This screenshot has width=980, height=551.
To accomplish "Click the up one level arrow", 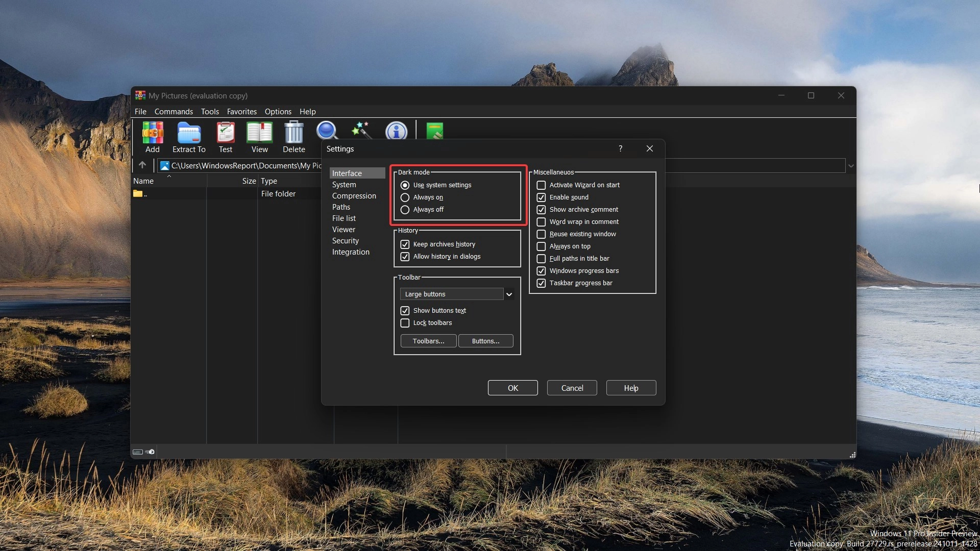I will (142, 165).
